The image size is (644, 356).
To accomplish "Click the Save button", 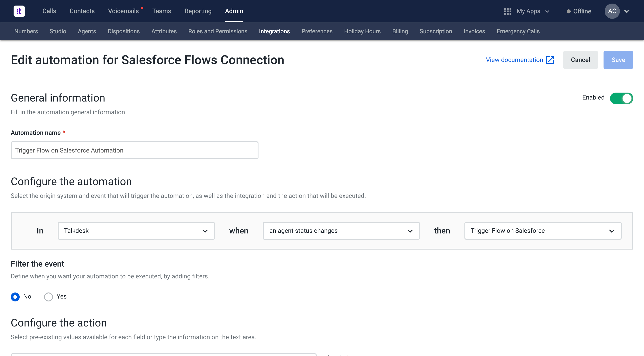I will (618, 60).
